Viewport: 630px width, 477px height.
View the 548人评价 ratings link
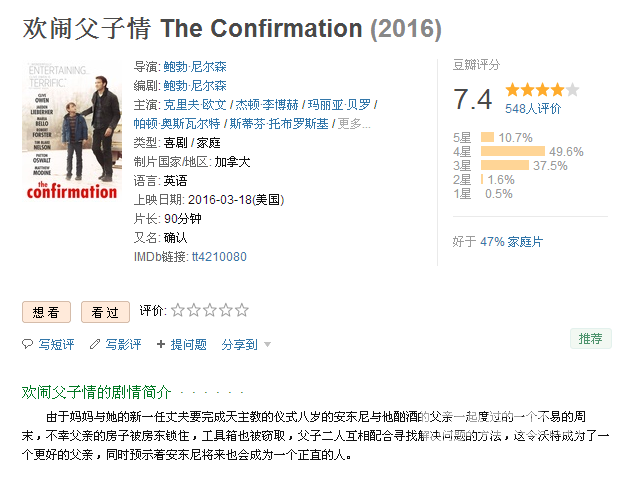[x=533, y=109]
